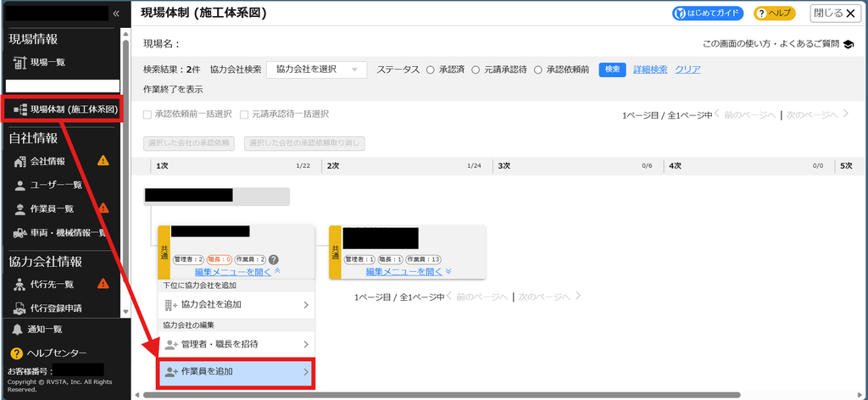Click the クリア link

[x=687, y=69]
